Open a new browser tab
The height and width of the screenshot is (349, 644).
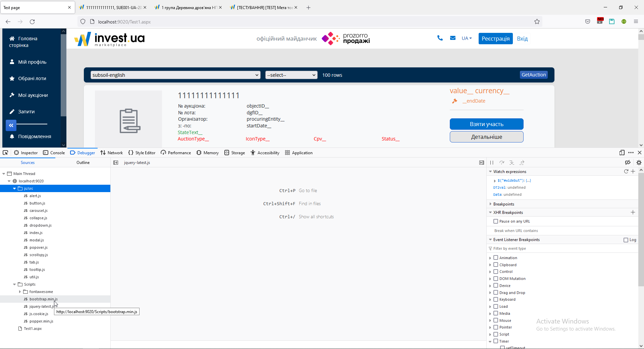click(x=309, y=7)
